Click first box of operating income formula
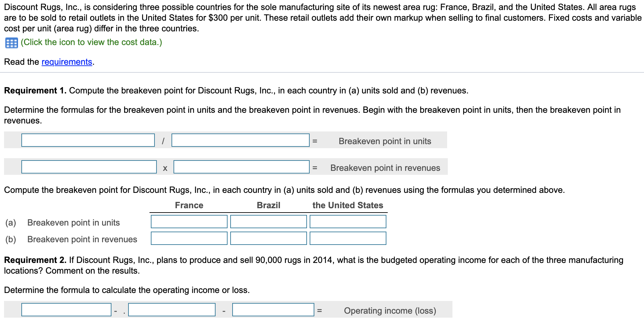This screenshot has width=644, height=325. (65, 310)
